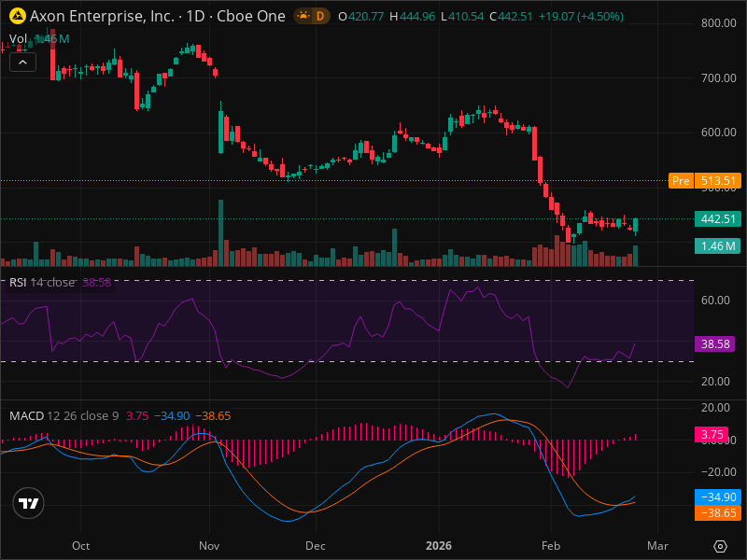Click the H444.96 high value in header
The height and width of the screenshot is (560, 747).
413,16
